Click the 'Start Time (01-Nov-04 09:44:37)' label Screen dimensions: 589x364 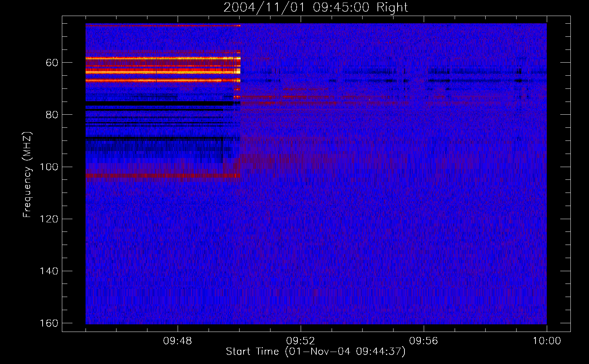316,352
